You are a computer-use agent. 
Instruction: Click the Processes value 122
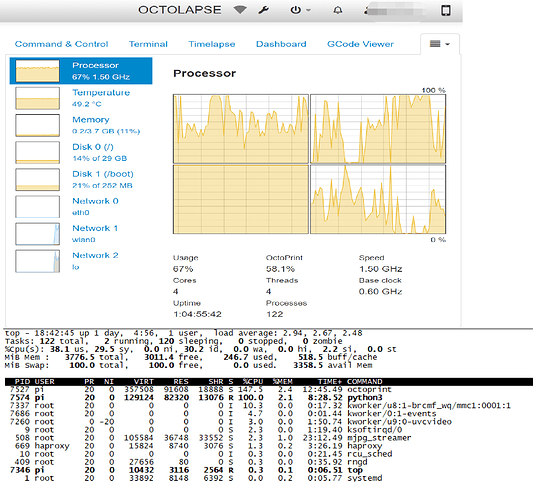[275, 314]
